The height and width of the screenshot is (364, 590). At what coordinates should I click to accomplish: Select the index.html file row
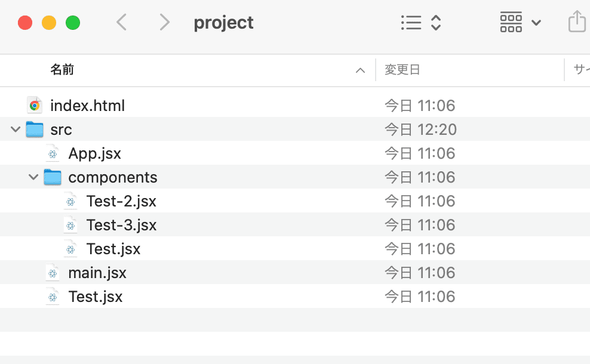(x=295, y=105)
